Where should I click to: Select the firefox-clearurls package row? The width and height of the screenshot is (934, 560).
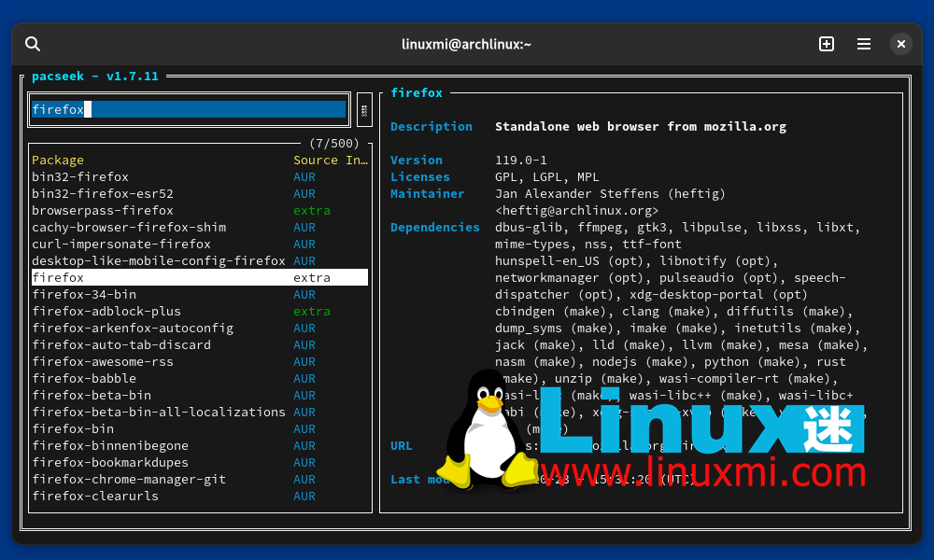pyautogui.click(x=200, y=497)
